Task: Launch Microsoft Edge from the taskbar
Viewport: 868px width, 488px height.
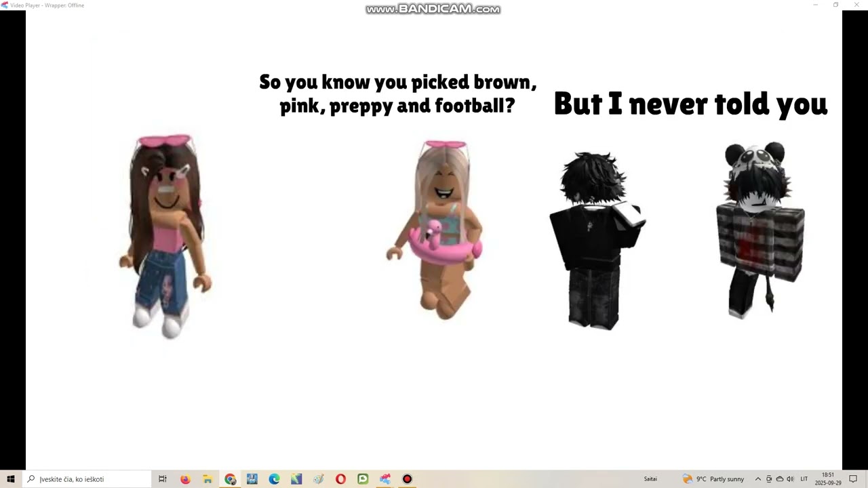Action: point(274,479)
